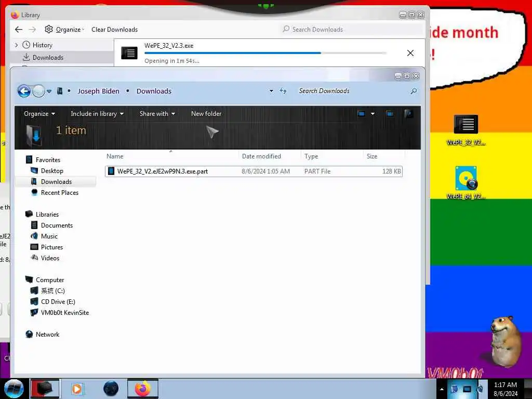Expand the History tree item in Library
The image size is (532, 399).
click(16, 45)
